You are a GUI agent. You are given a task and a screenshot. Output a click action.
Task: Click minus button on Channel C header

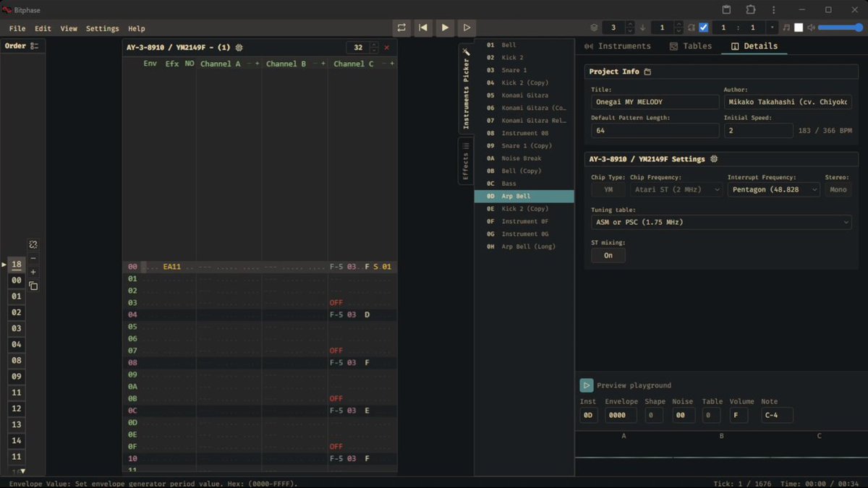point(385,64)
